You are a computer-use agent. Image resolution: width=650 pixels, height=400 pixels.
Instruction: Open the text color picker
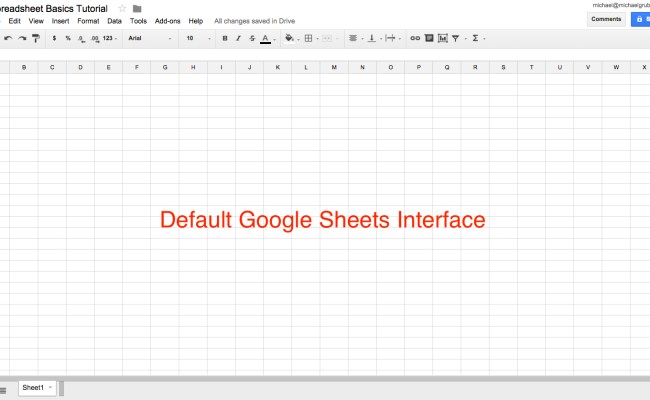[x=266, y=39]
